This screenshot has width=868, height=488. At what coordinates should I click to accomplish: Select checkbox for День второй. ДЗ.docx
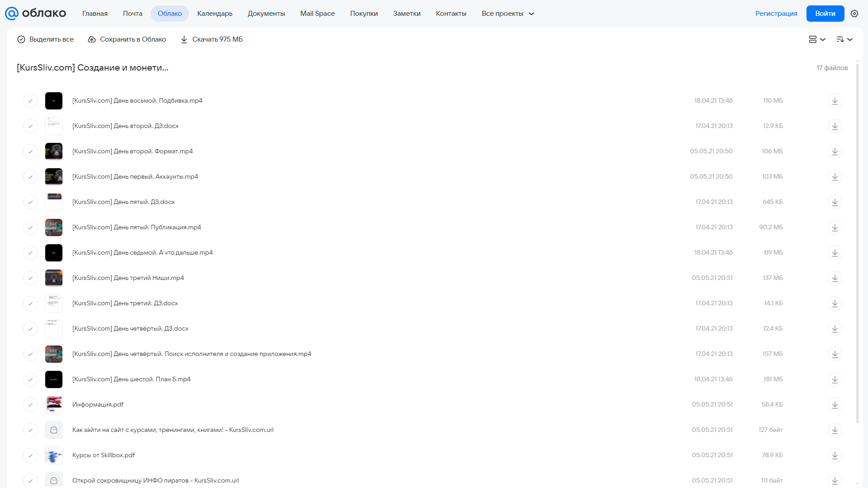coord(30,126)
